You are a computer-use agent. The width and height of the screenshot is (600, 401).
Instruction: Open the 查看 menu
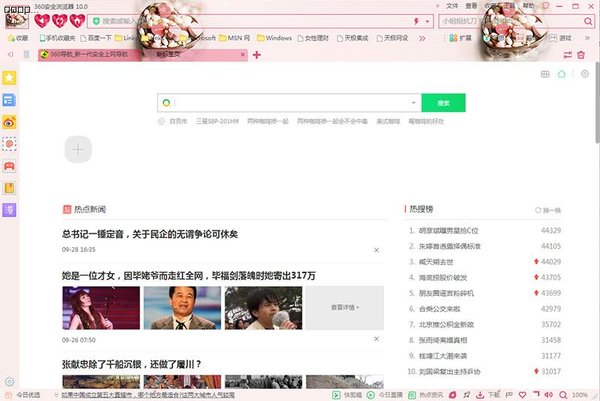point(471,6)
